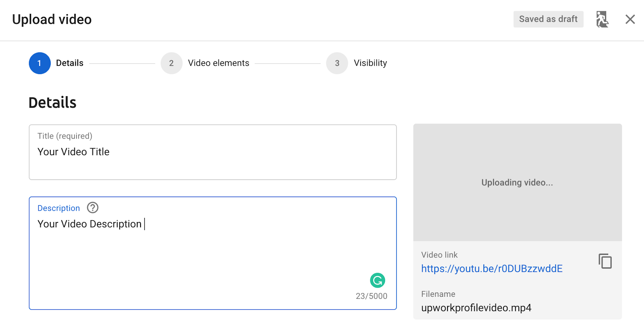Screen dimensions: 644x325
Task: Close the Upload video dialog
Action: click(630, 19)
